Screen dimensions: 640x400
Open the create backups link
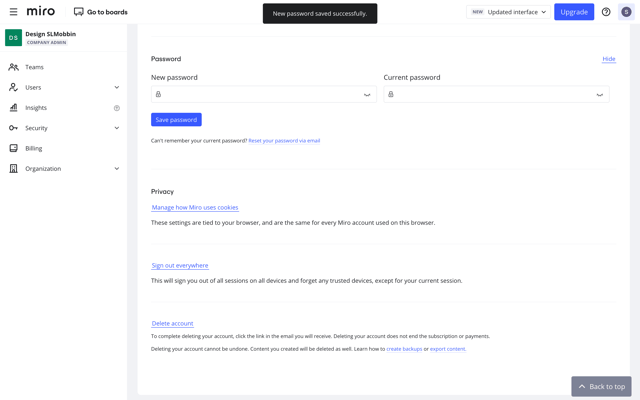pos(404,349)
